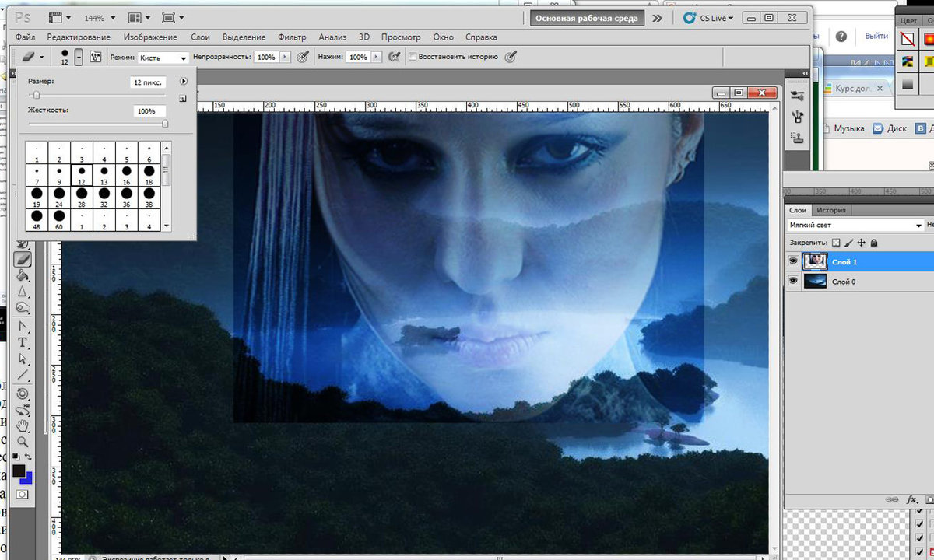Select the Hand tool
Viewport: 934px width, 560px height.
pos(23,425)
